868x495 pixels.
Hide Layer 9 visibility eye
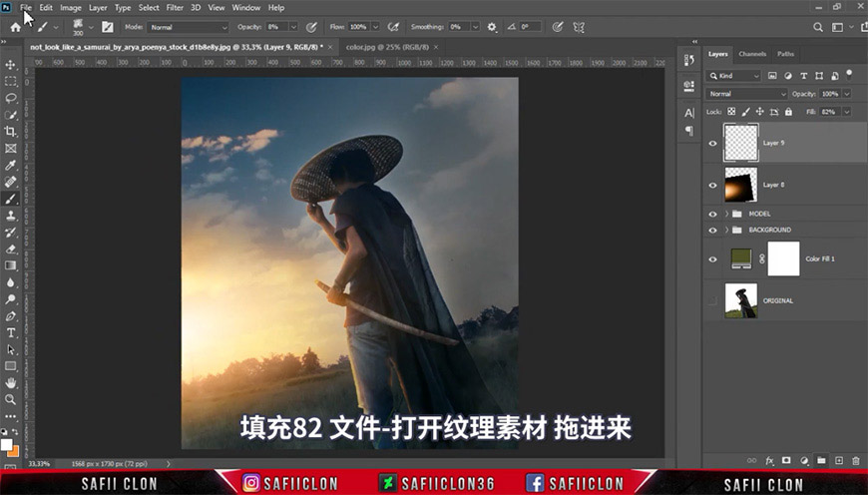(x=713, y=143)
